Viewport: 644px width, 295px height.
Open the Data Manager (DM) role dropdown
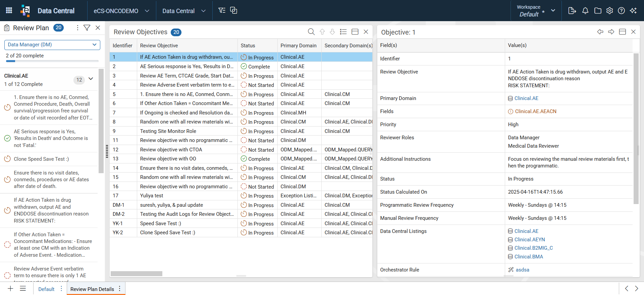[52, 45]
